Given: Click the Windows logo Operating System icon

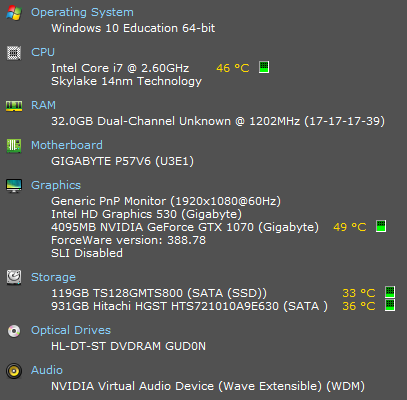Looking at the screenshot, I should point(14,13).
